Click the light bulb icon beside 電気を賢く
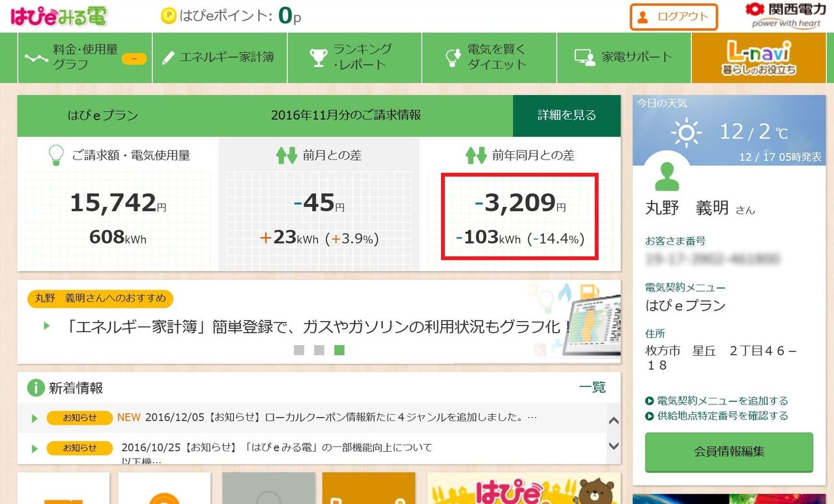This screenshot has height=504, width=834. coord(453,57)
